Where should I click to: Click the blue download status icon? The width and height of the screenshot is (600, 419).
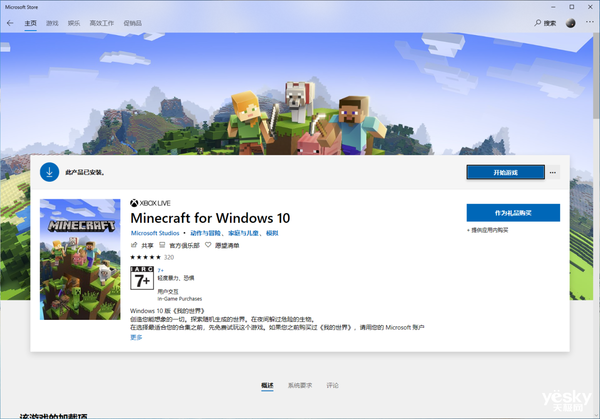pyautogui.click(x=49, y=172)
